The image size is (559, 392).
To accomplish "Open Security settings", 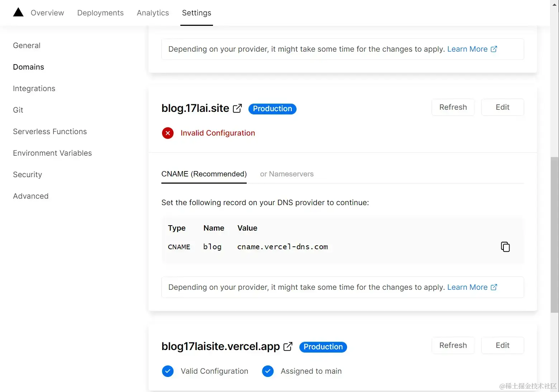I will click(x=28, y=175).
